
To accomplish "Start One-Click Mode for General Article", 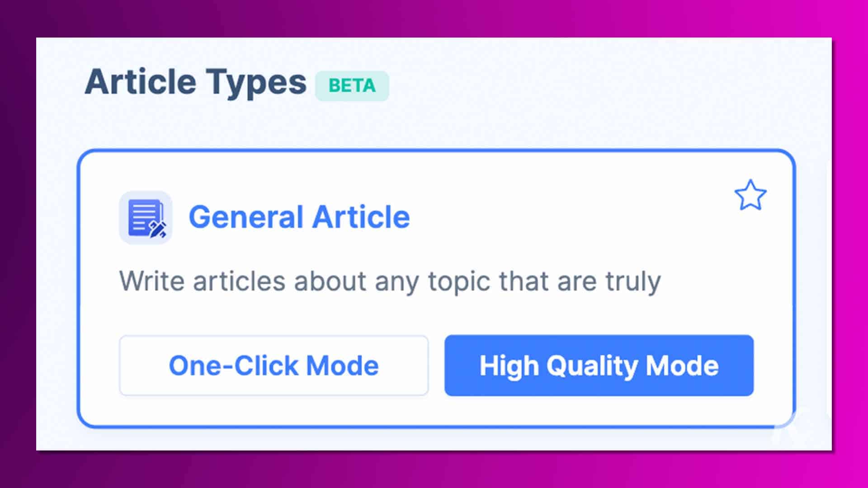I will [274, 365].
